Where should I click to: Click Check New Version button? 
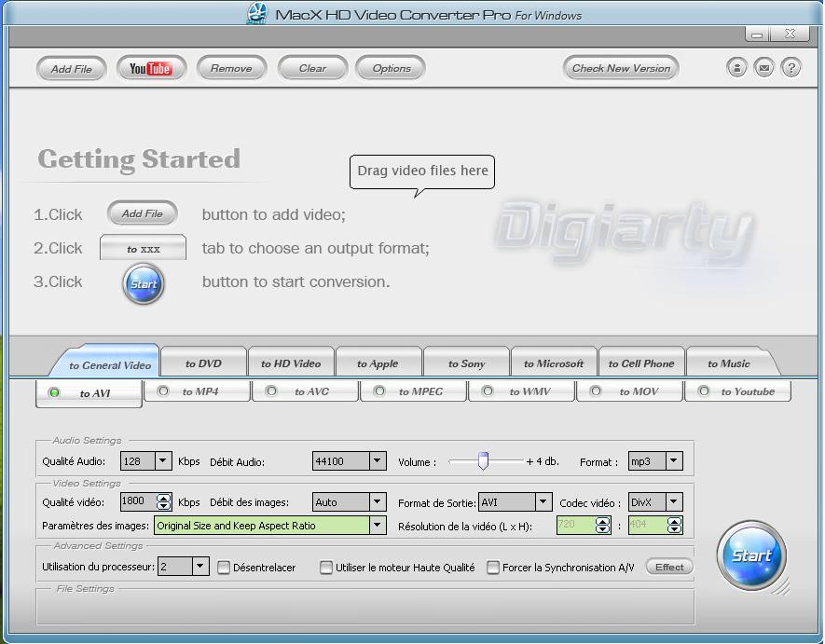(621, 68)
